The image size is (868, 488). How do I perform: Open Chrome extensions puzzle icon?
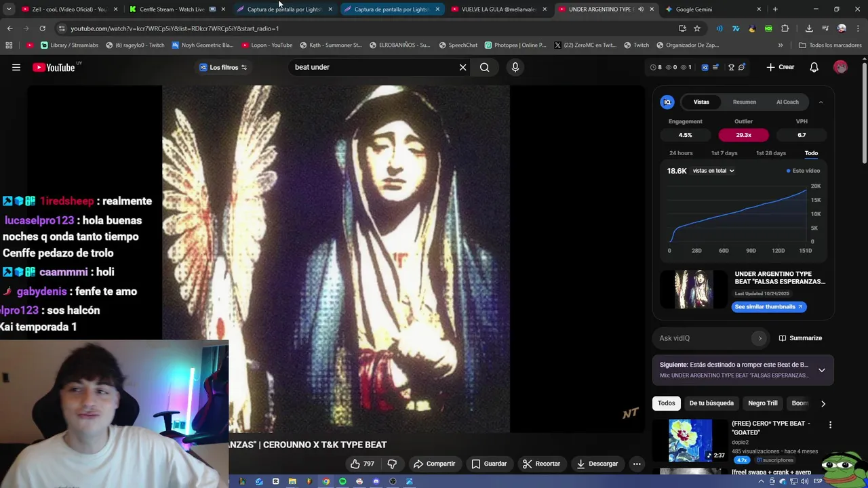point(785,28)
